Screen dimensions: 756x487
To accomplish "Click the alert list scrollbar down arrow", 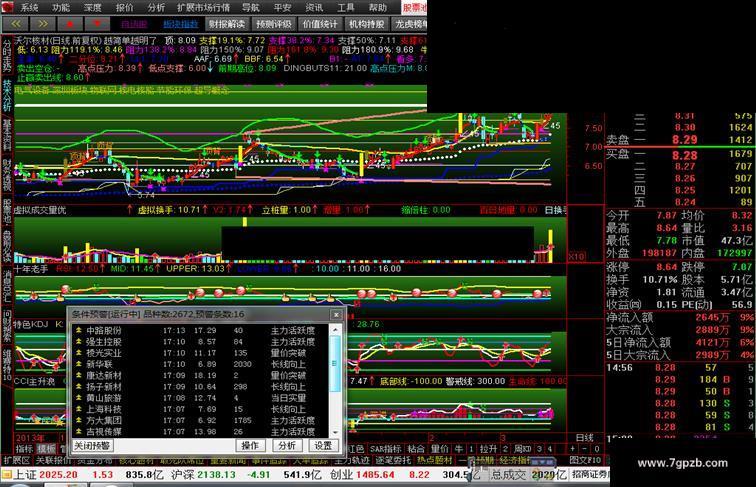I will click(x=335, y=433).
